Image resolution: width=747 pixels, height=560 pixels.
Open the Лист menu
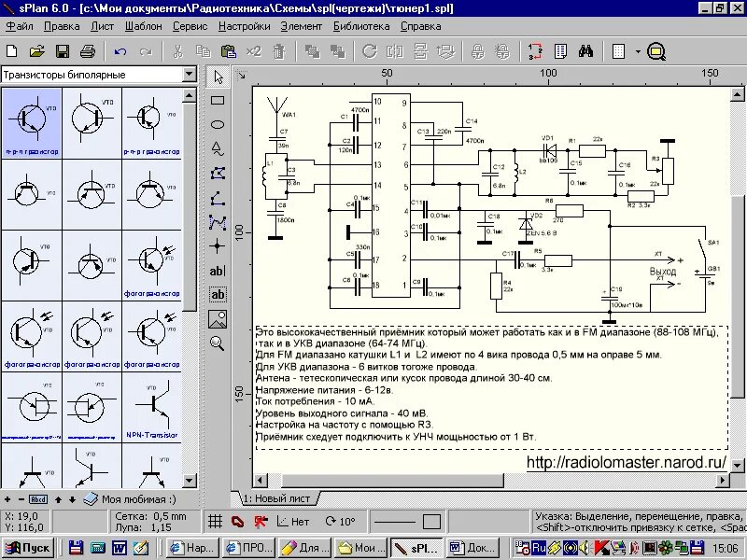point(103,26)
